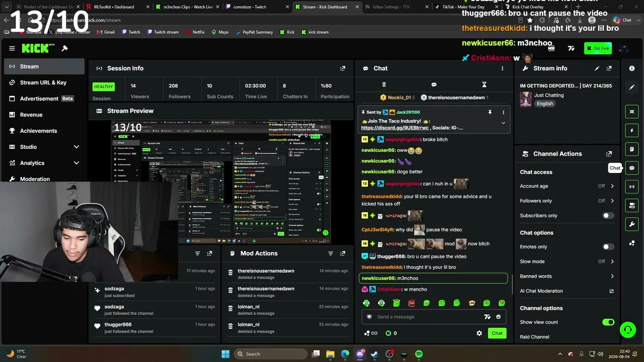Click the wrench icon in right sidebar

632,224
